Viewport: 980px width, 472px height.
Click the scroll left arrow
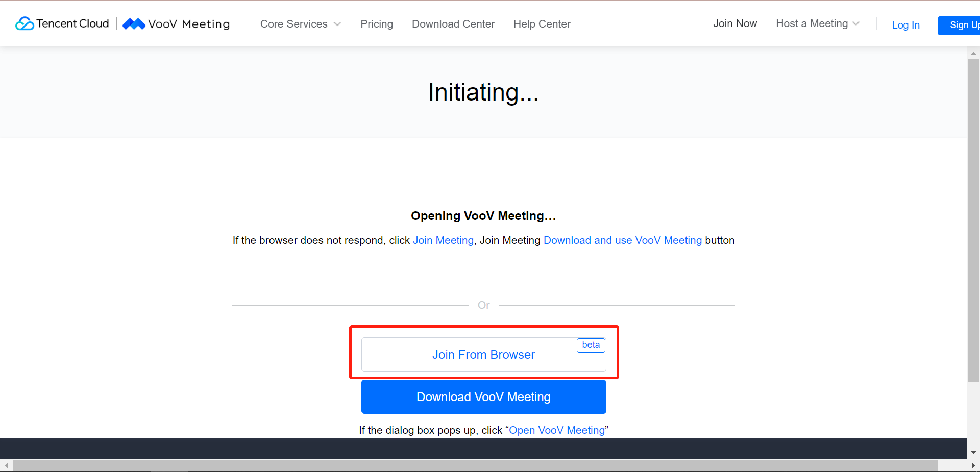6,465
